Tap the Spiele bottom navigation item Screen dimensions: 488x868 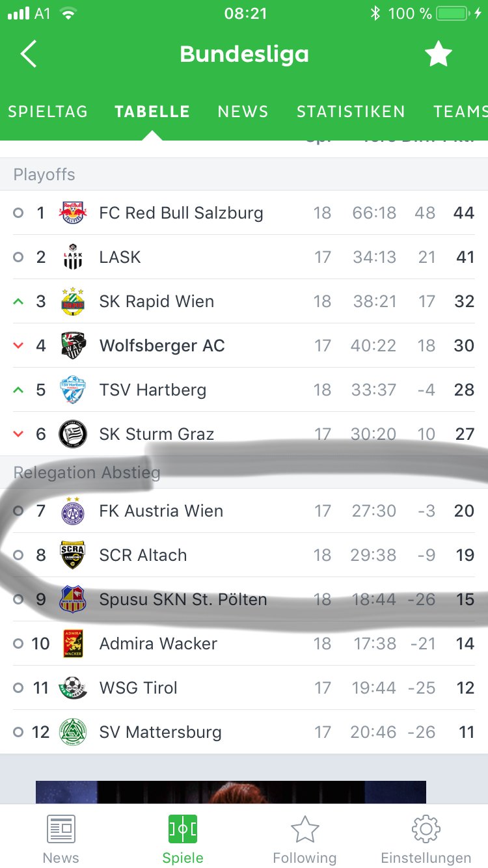tap(183, 838)
